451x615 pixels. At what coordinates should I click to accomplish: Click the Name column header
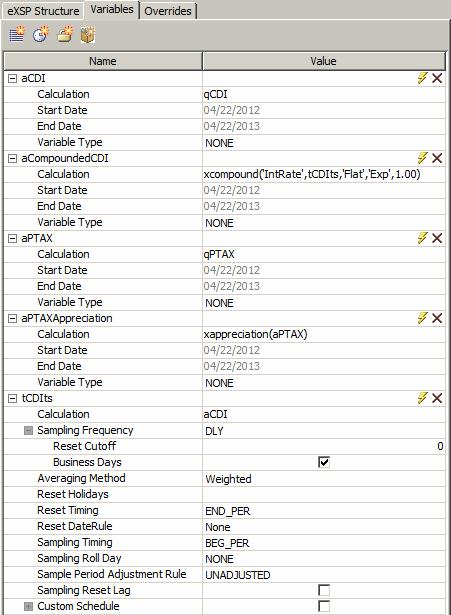103,61
